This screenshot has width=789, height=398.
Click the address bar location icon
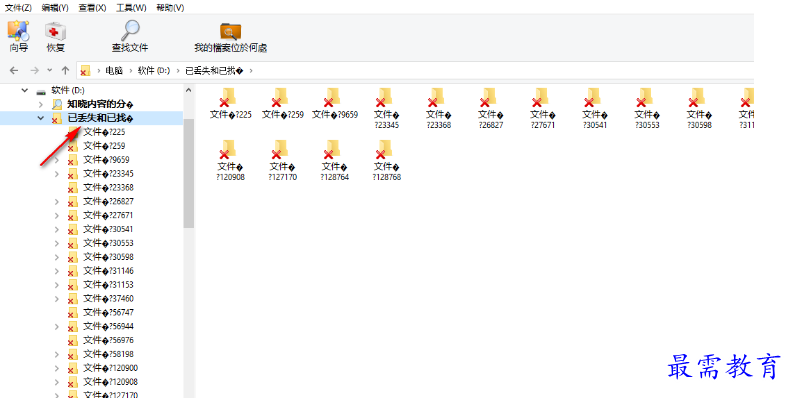86,71
